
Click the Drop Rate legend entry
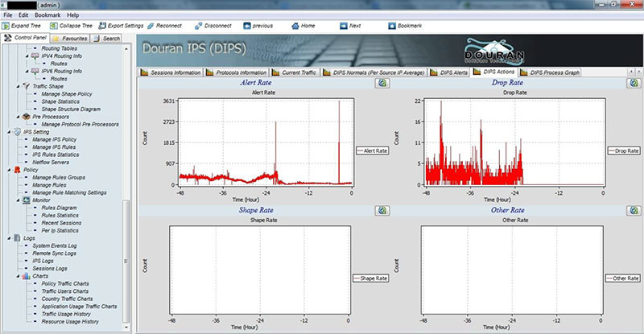coord(624,151)
